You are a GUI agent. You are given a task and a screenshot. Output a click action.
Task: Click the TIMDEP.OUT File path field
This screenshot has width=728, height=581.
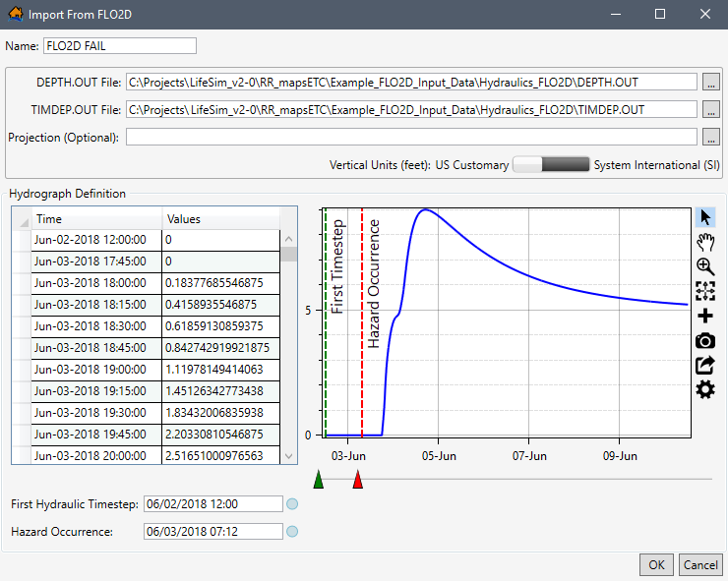(411, 109)
